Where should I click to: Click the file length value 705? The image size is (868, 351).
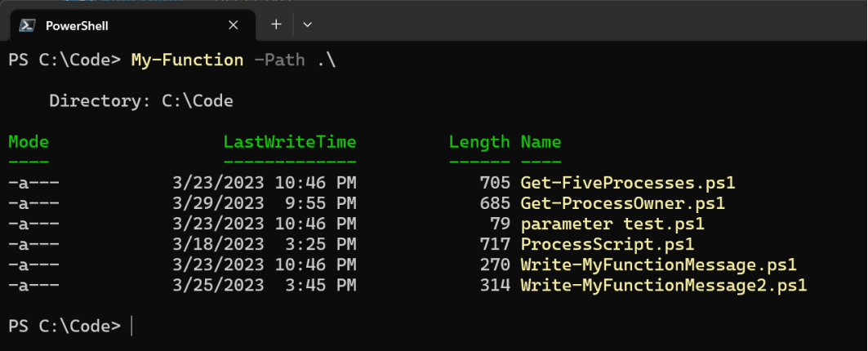click(x=495, y=183)
